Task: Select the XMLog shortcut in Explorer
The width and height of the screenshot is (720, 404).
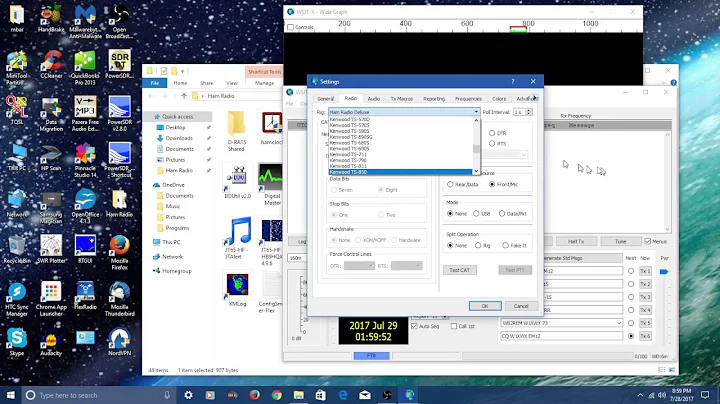Action: pos(237,289)
